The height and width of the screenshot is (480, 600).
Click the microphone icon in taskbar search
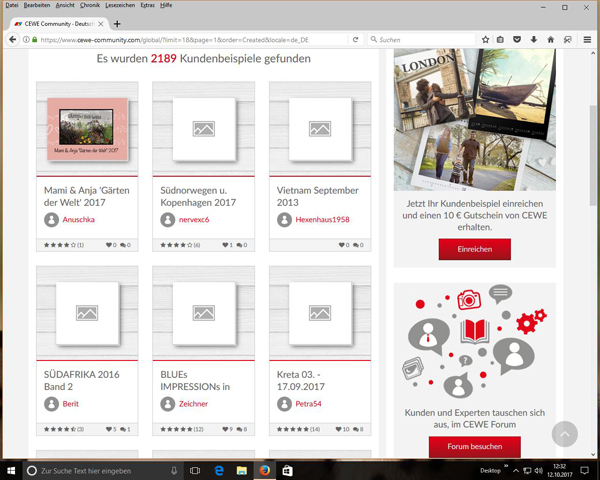[x=173, y=470]
